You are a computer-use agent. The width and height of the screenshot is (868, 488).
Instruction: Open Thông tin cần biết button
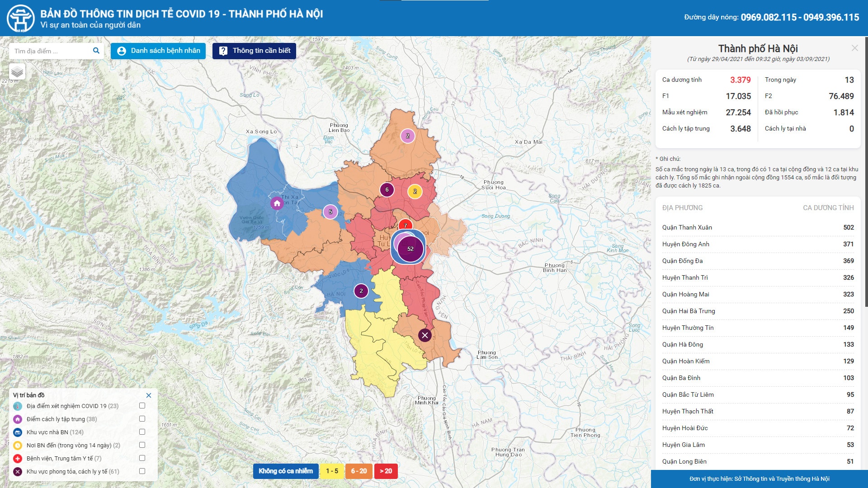click(254, 51)
